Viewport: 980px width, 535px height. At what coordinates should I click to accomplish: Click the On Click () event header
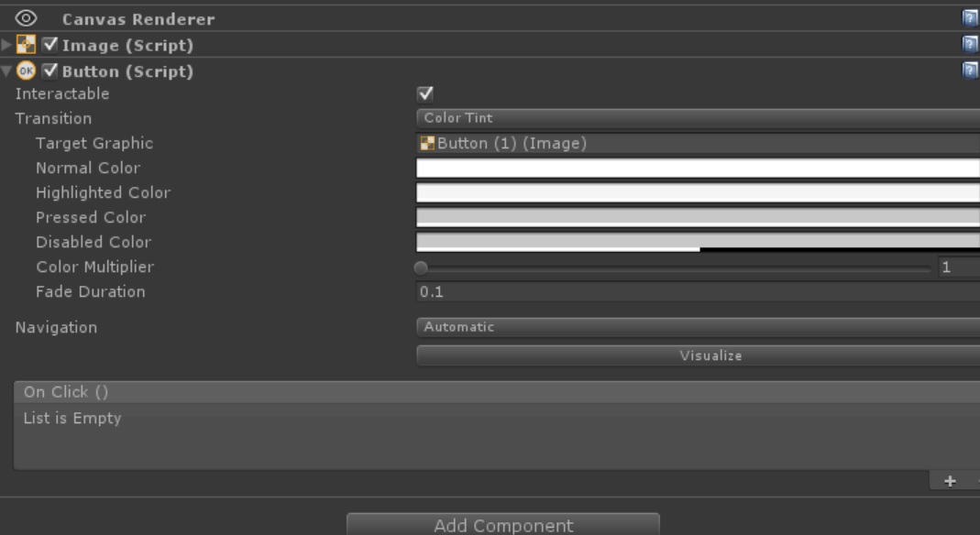click(497, 392)
